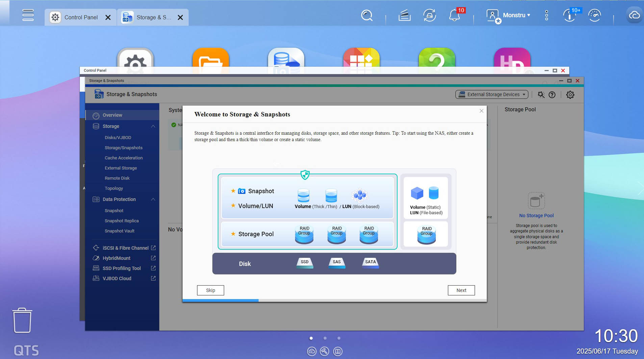Image resolution: width=644 pixels, height=359 pixels.
Task: Open External Storage in the sidebar
Action: (121, 168)
